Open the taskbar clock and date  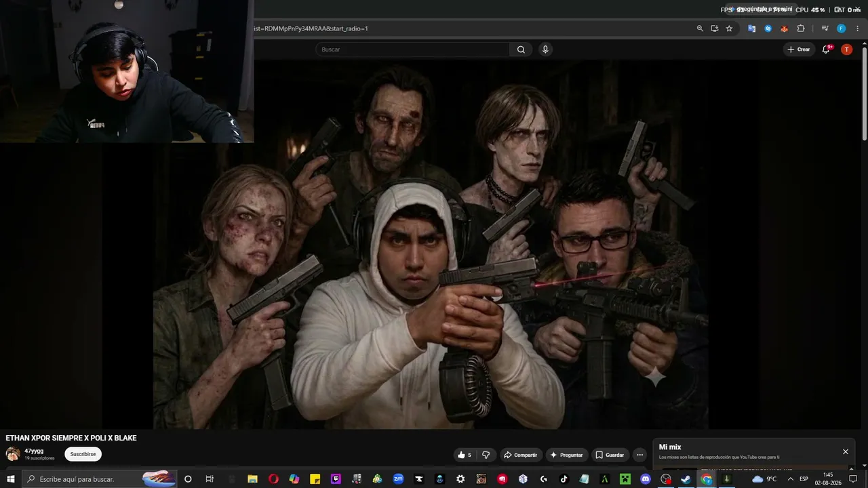[x=828, y=479]
